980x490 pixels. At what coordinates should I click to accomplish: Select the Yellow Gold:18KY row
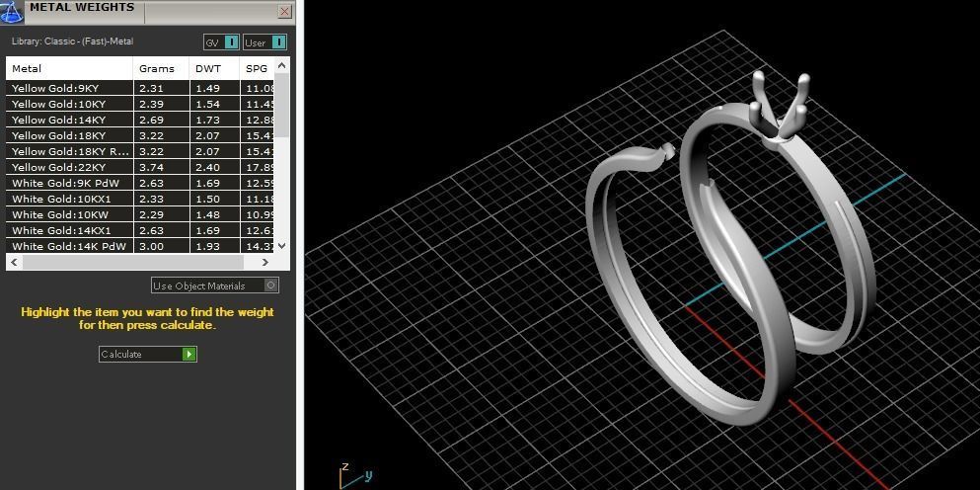tap(140, 135)
